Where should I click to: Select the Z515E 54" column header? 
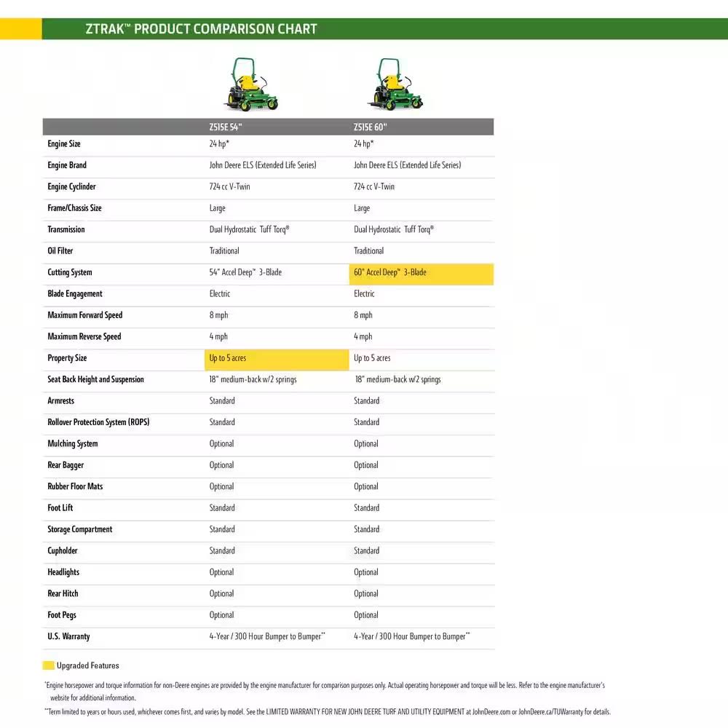click(226, 126)
